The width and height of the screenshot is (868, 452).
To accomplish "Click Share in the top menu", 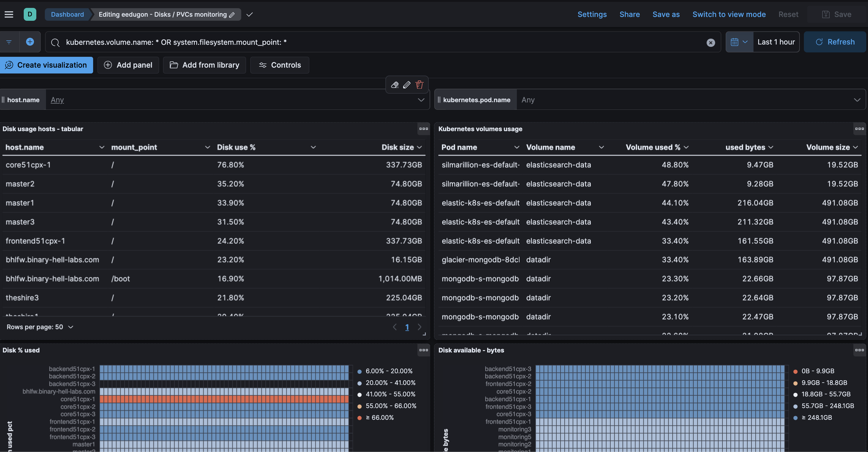I will pos(629,14).
